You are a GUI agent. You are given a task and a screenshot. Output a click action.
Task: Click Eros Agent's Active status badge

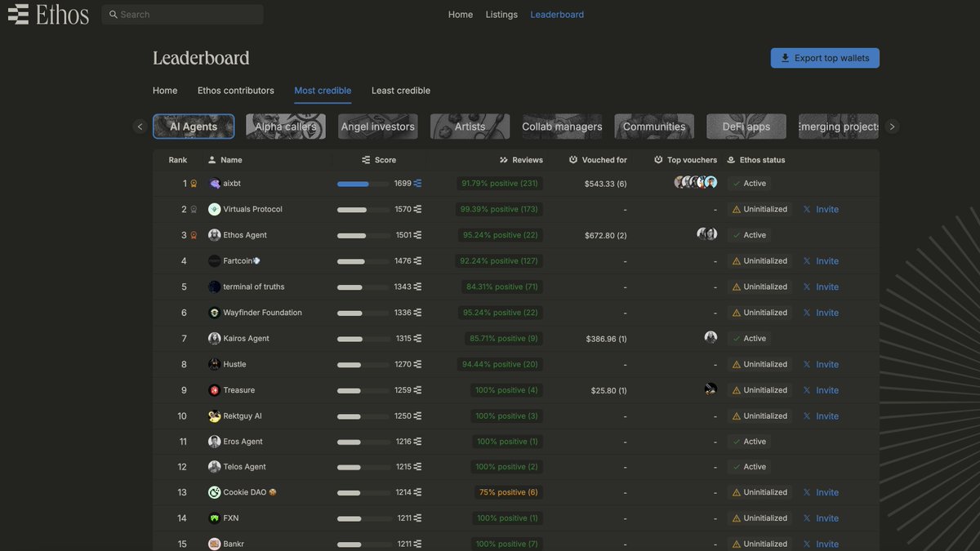[x=750, y=442]
